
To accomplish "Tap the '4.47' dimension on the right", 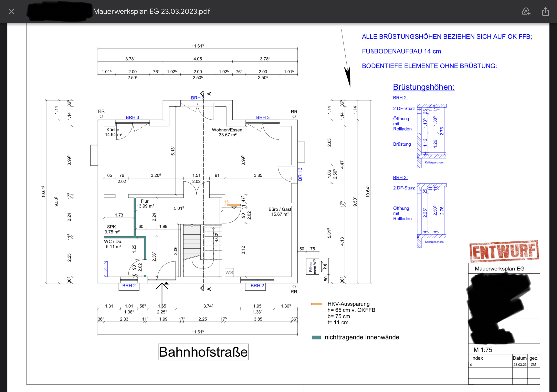I will point(342,165).
